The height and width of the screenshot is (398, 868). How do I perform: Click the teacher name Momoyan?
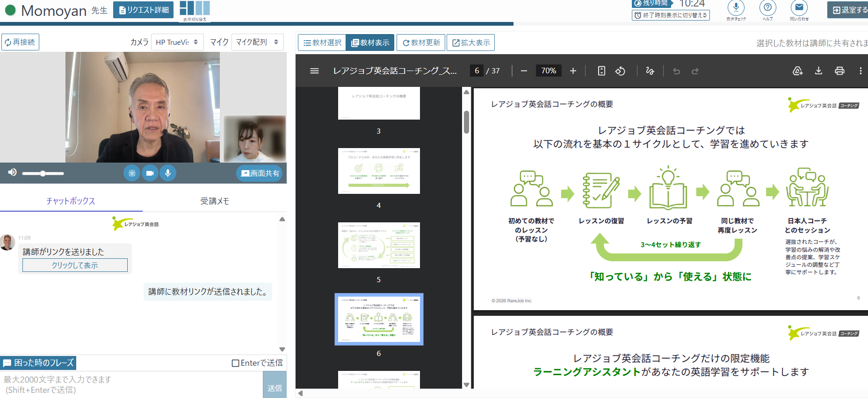tap(54, 10)
